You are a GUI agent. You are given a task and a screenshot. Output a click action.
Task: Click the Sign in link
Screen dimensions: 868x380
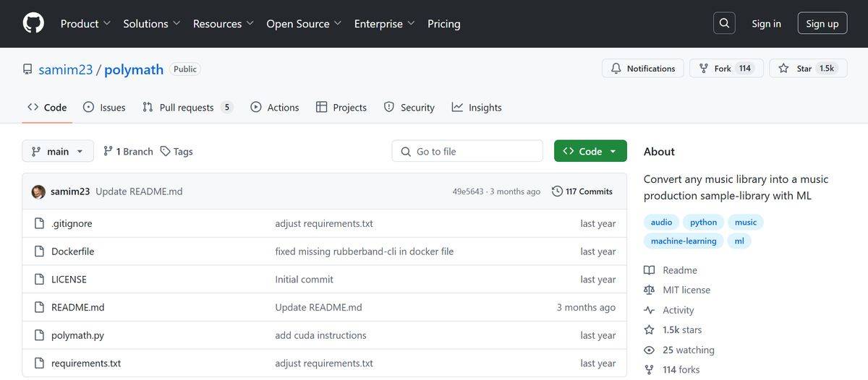pyautogui.click(x=766, y=23)
